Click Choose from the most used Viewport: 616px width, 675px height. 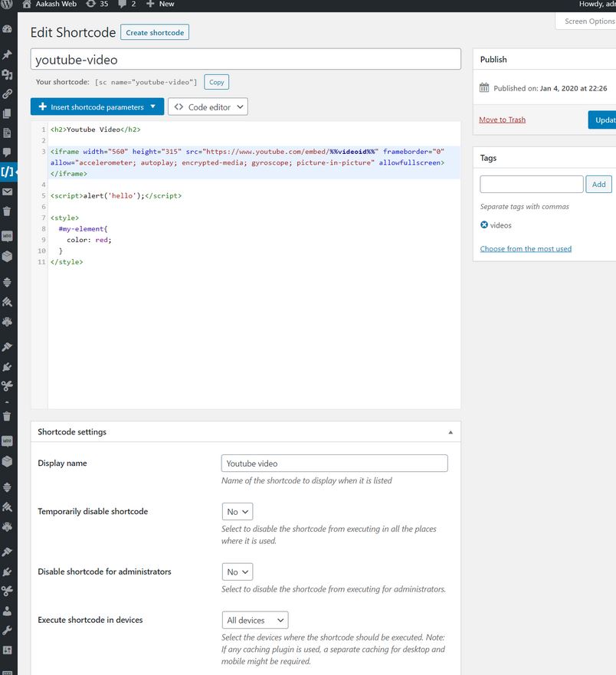tap(526, 249)
